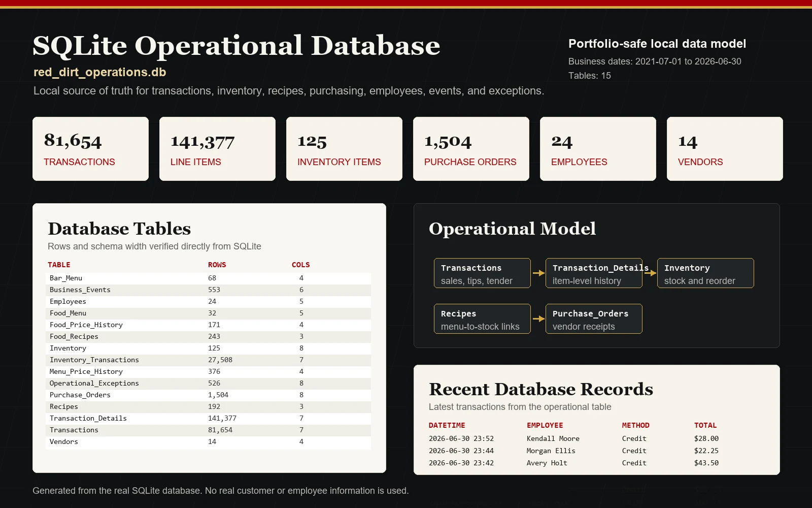Click arrow between Transactions and Transaction_Details
The image size is (812, 508).
pos(538,273)
